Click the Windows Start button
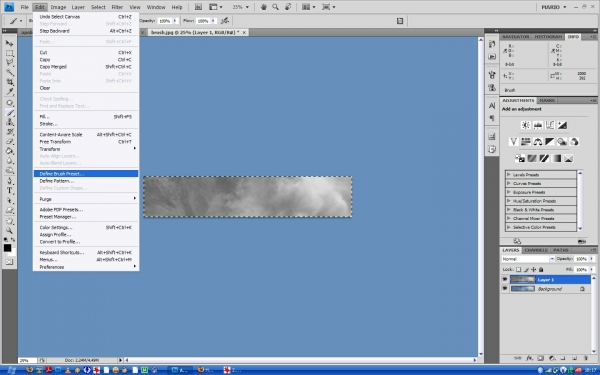Image resolution: width=600 pixels, height=375 pixels. pyautogui.click(x=10, y=370)
